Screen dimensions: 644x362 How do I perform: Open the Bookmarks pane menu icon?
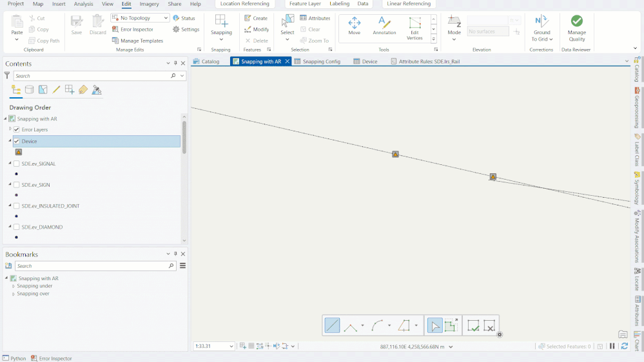[183, 265]
